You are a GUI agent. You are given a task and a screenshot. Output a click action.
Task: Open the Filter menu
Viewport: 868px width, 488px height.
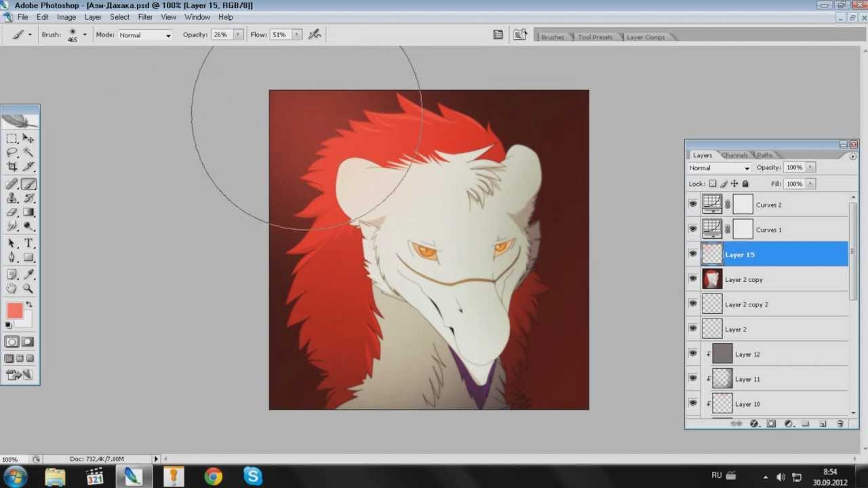(x=144, y=17)
